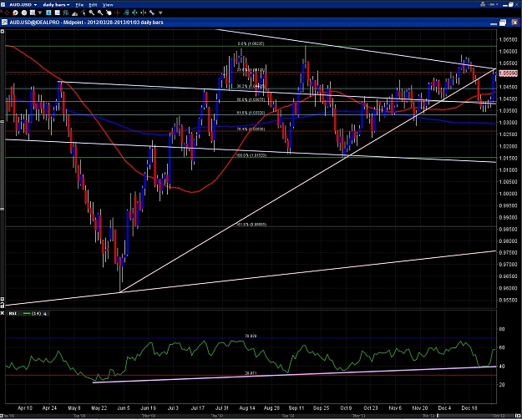The image size is (522, 420).
Task: Click the line chart studies icon
Action: pyautogui.click(x=58, y=13)
